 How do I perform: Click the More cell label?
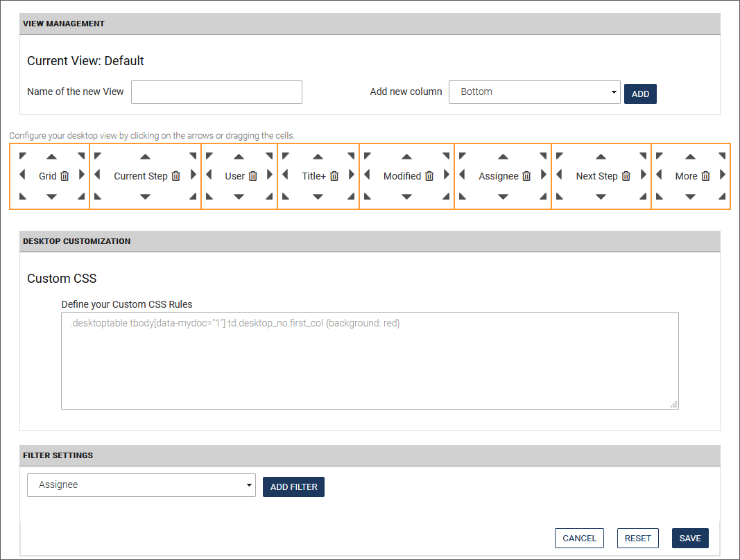pos(686,176)
